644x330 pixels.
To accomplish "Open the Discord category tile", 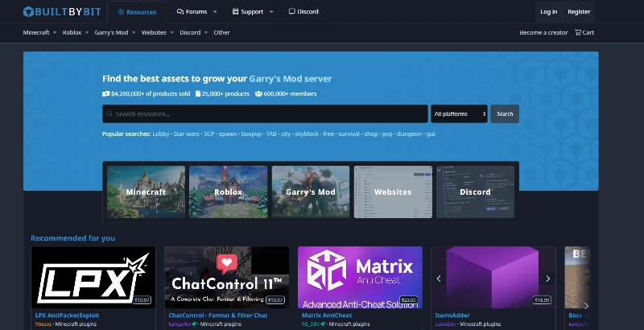I will [475, 192].
